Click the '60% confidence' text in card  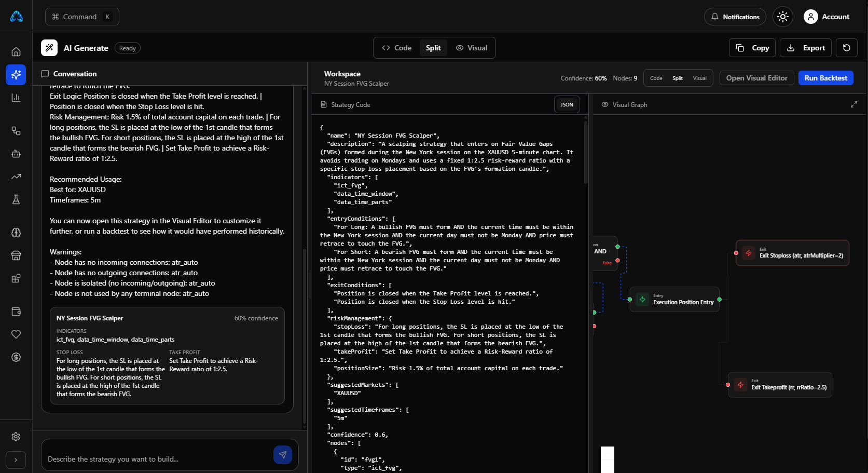click(x=256, y=318)
